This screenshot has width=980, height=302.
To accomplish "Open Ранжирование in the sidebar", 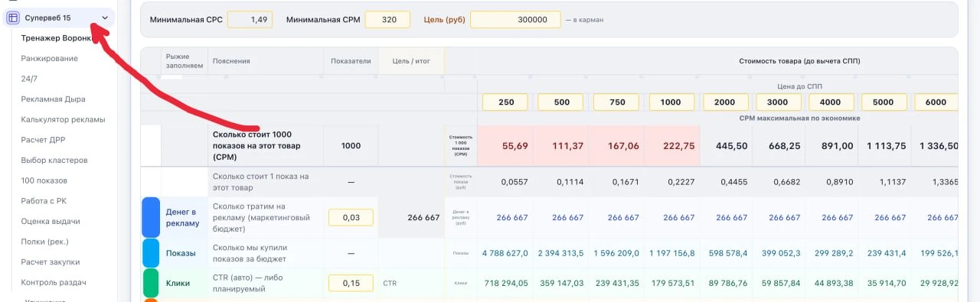I will click(50, 58).
